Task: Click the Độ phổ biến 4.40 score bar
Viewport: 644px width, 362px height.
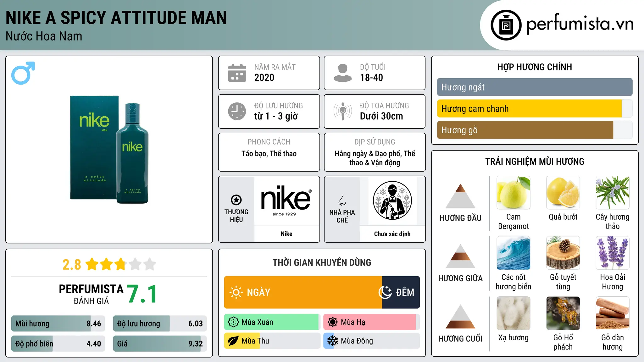Action: tap(58, 343)
